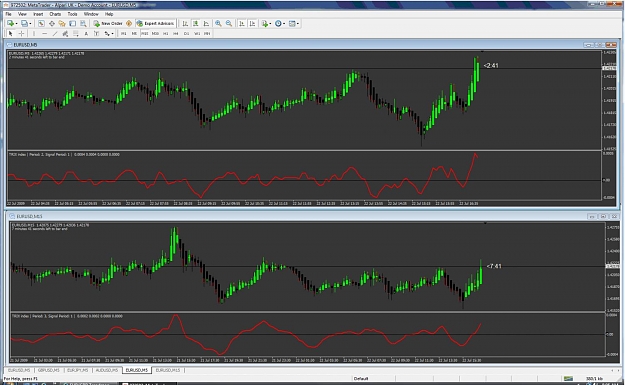Select the text label tool
The width and height of the screenshot is (625, 385).
click(x=96, y=33)
